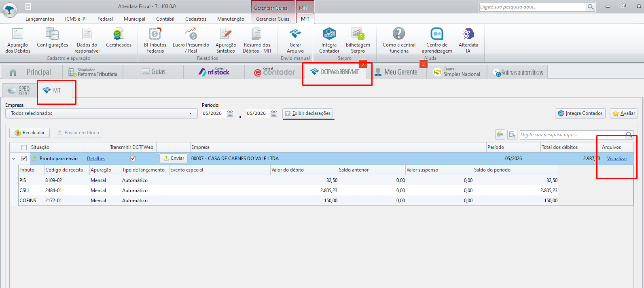
Task: Open the nf-stock tab
Action: 214,72
